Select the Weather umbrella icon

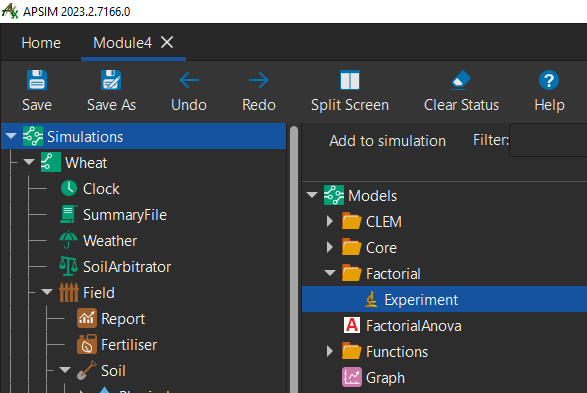tap(68, 240)
